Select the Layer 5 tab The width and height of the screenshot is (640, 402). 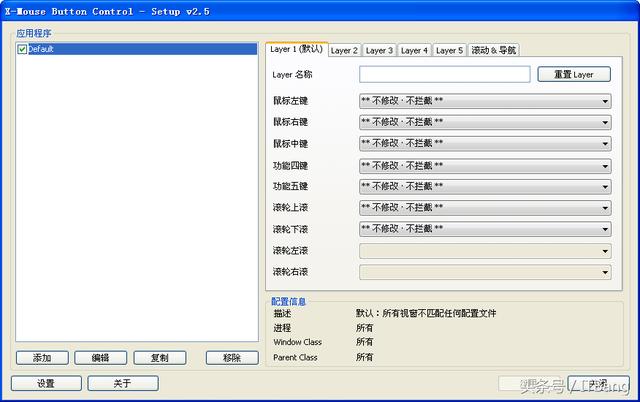pyautogui.click(x=449, y=50)
